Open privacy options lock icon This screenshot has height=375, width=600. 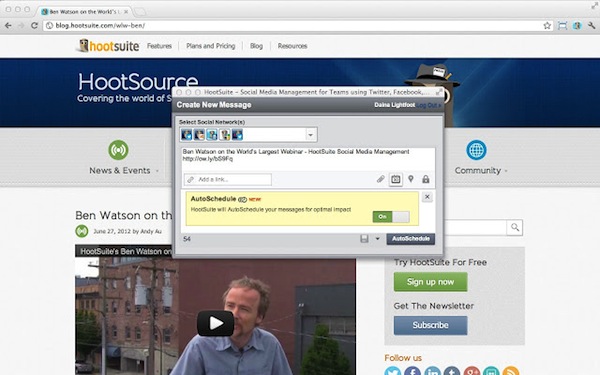[426, 179]
